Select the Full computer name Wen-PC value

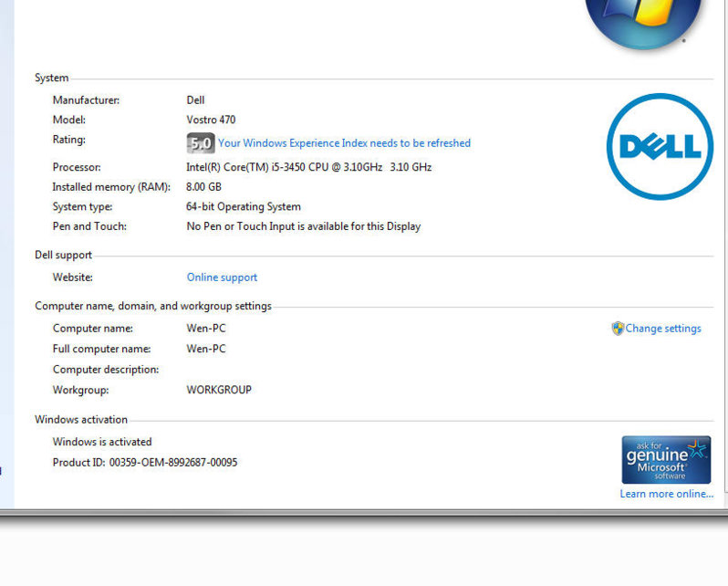(x=206, y=349)
